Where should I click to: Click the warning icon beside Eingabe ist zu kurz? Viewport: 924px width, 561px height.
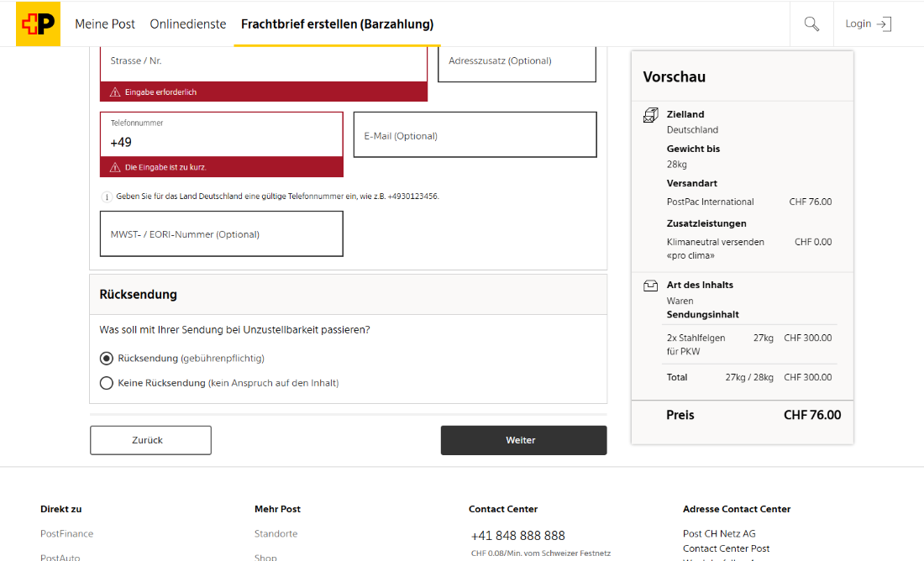(115, 167)
